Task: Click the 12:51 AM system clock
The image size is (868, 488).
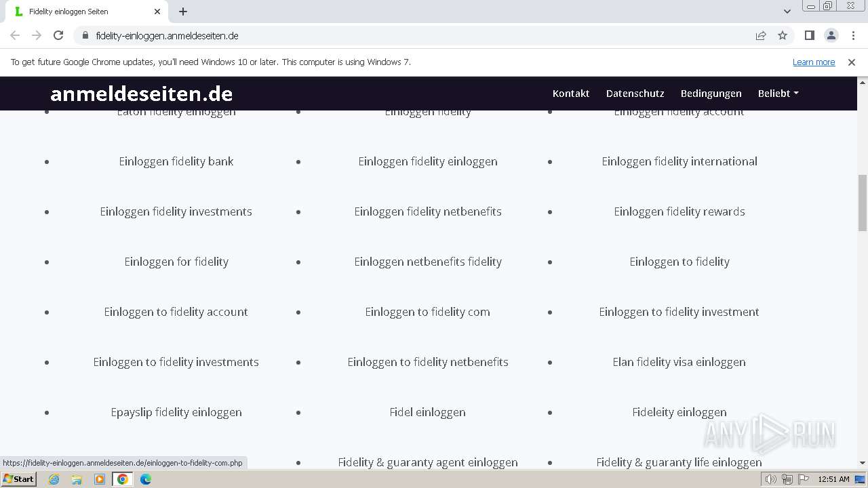Action: click(833, 479)
